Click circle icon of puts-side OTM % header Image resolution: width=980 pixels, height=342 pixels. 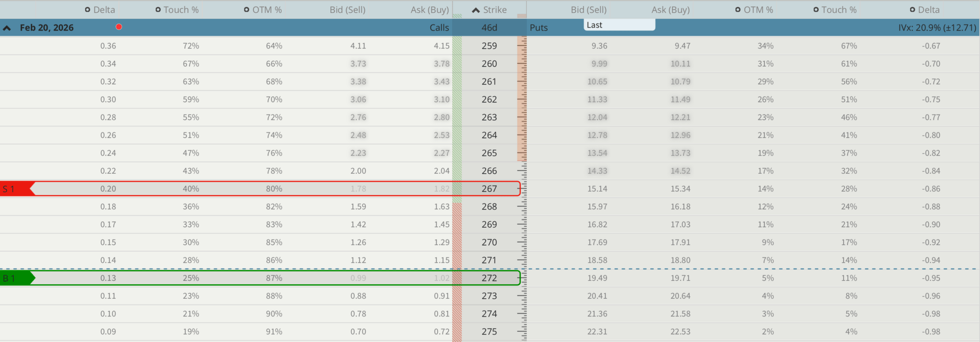pos(738,10)
